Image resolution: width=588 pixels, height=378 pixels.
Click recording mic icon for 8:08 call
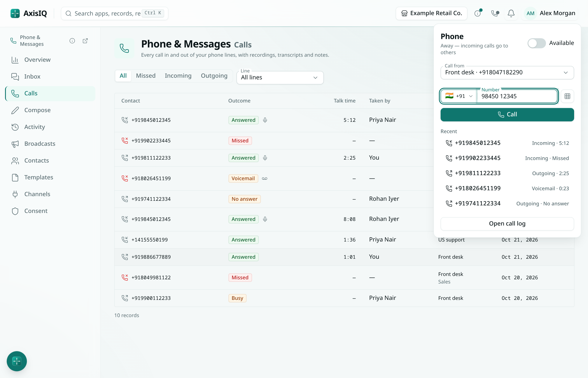coord(265,219)
